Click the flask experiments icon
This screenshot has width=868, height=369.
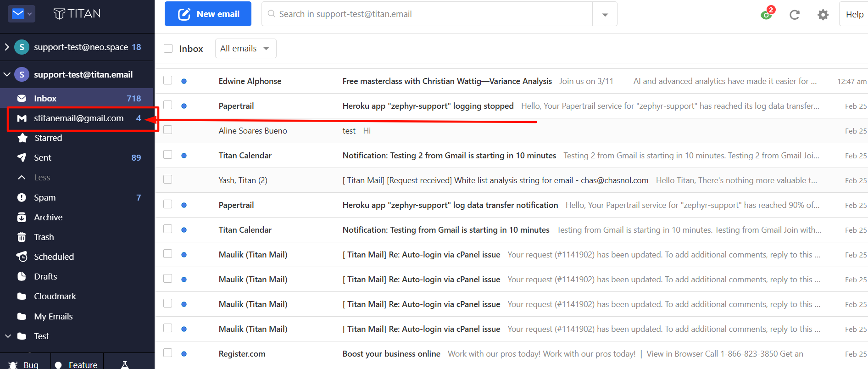point(124,365)
